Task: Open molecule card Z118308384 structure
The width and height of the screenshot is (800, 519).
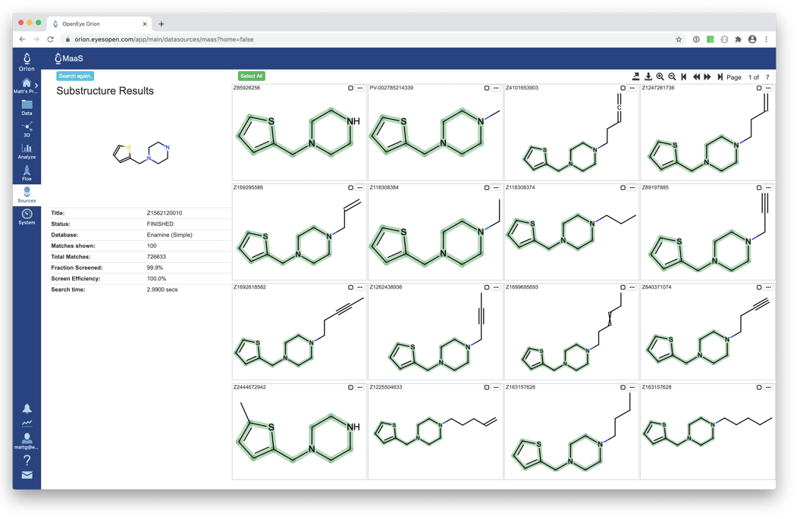Action: click(436, 235)
